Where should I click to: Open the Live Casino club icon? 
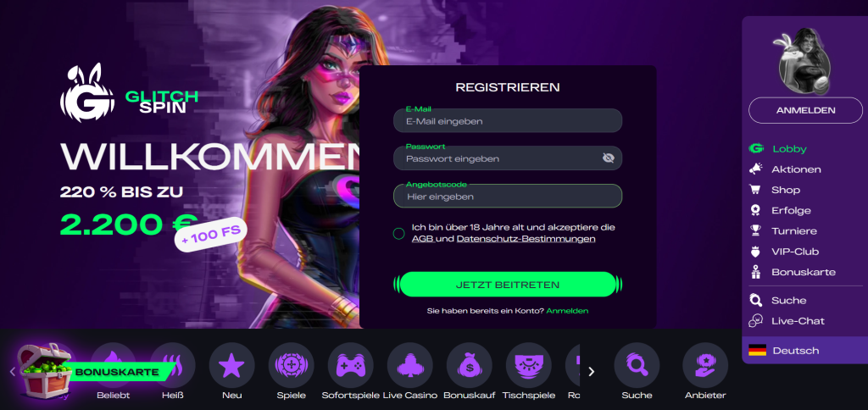coord(410,365)
